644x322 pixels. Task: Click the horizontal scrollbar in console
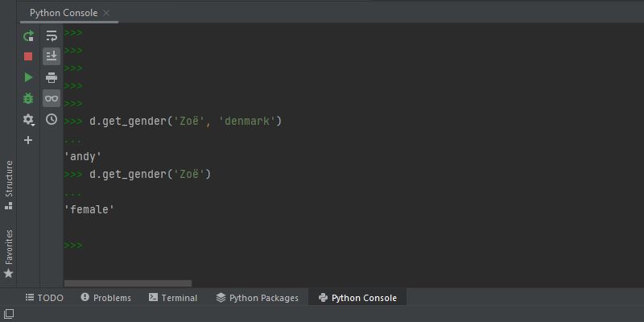pos(127,283)
